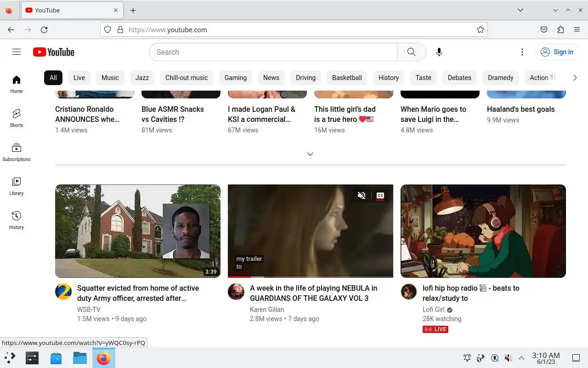
Task: Open the Firefox extensions puzzle icon
Action: [560, 29]
